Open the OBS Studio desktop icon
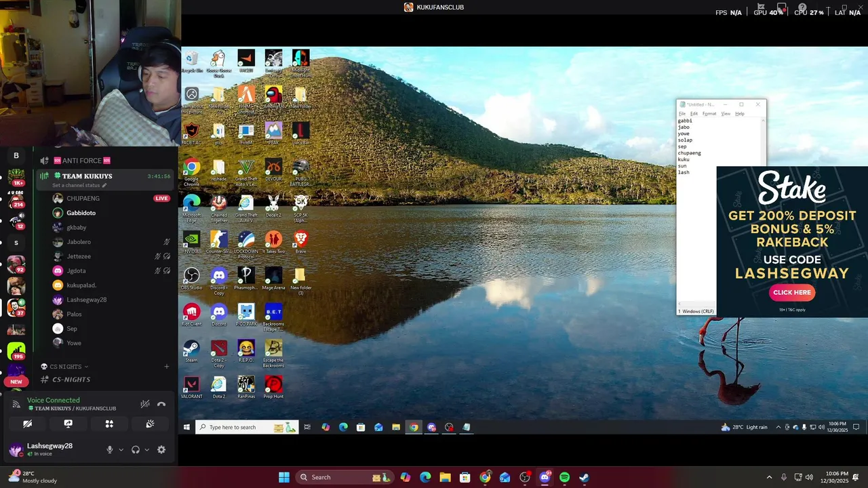Viewport: 868px width, 488px height. (x=191, y=279)
